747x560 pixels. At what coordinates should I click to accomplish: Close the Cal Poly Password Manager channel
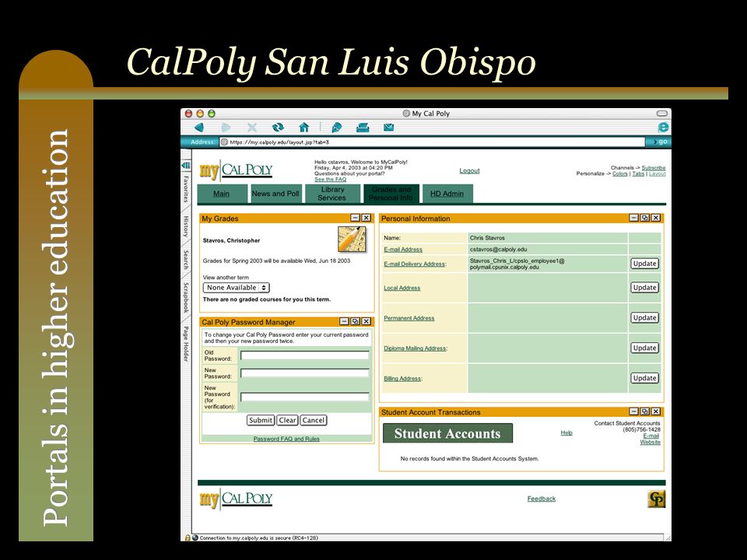click(x=366, y=321)
